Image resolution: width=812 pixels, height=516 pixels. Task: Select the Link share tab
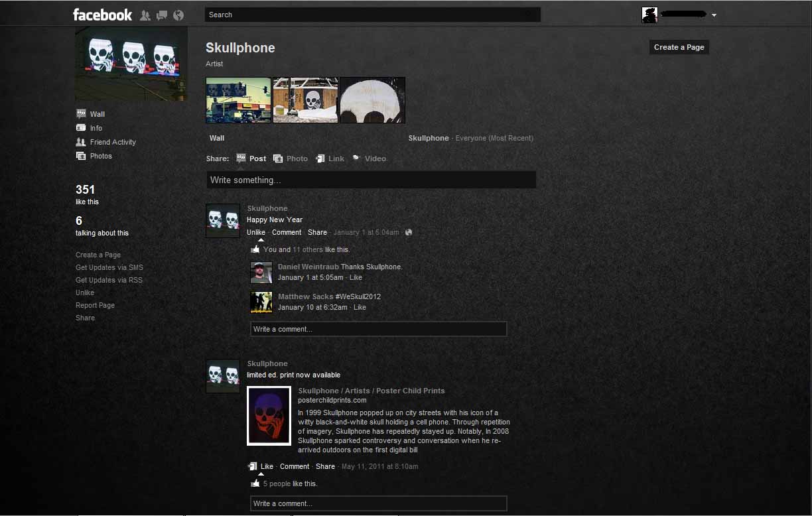coord(330,159)
